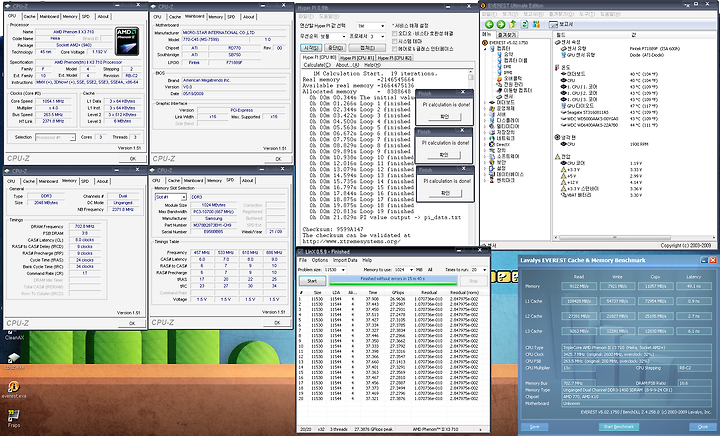720x436 pixels.
Task: Click Hyper PI stop (중단) button
Action: tap(335, 48)
